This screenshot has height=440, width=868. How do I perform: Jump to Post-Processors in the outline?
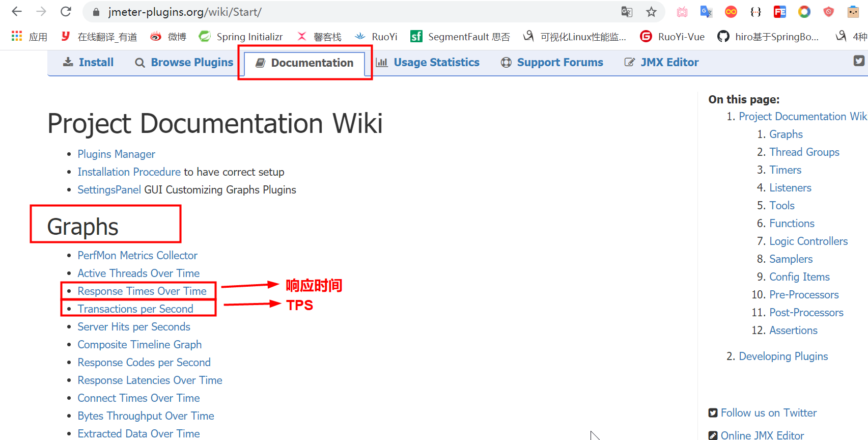pyautogui.click(x=806, y=312)
